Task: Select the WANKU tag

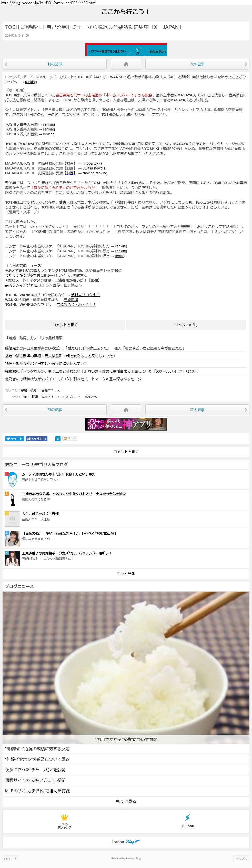Action: click(x=47, y=397)
